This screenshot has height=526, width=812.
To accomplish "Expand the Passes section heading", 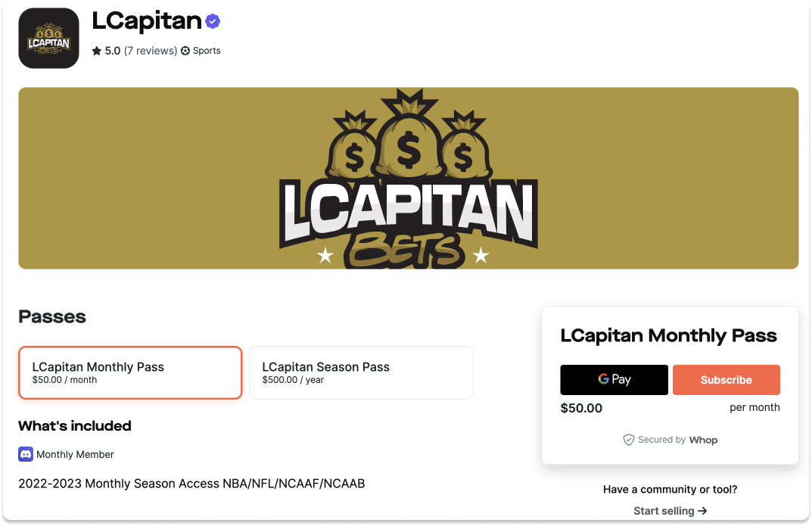I will tap(52, 317).
